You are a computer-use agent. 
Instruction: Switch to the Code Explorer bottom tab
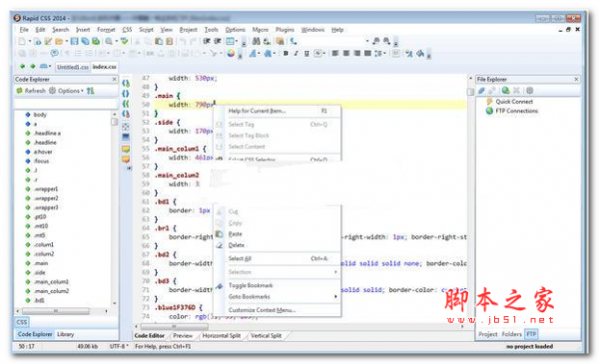pos(35,334)
